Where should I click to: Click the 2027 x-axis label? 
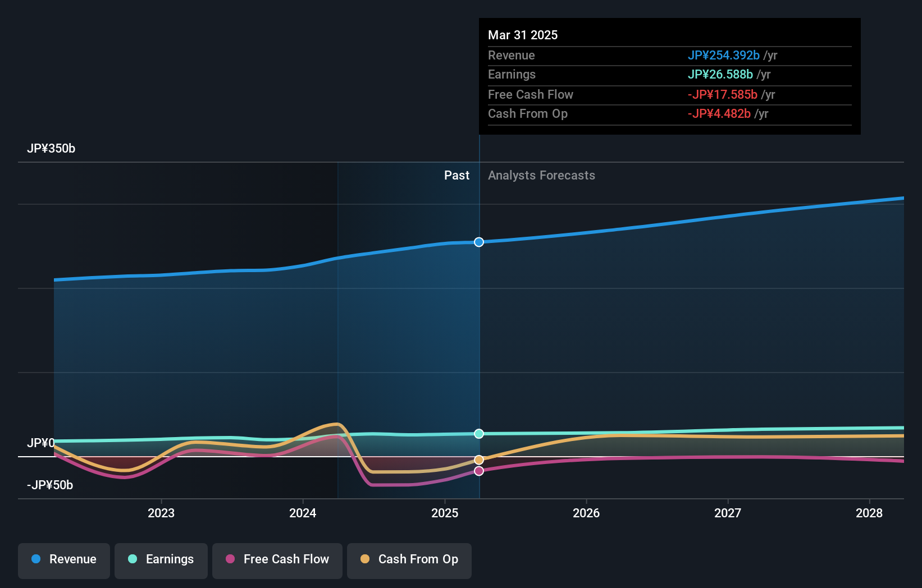[x=728, y=513]
